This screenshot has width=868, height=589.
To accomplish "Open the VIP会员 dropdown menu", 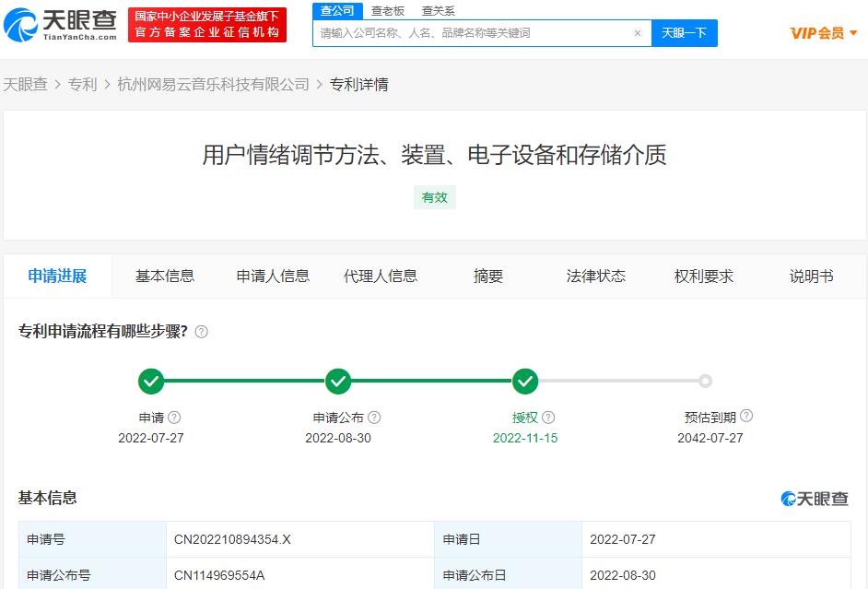I will (x=824, y=33).
